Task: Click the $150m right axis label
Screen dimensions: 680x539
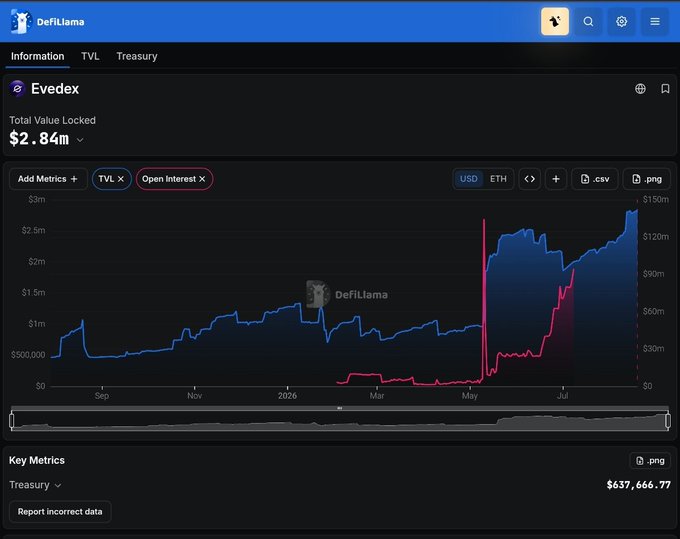Action: click(655, 199)
